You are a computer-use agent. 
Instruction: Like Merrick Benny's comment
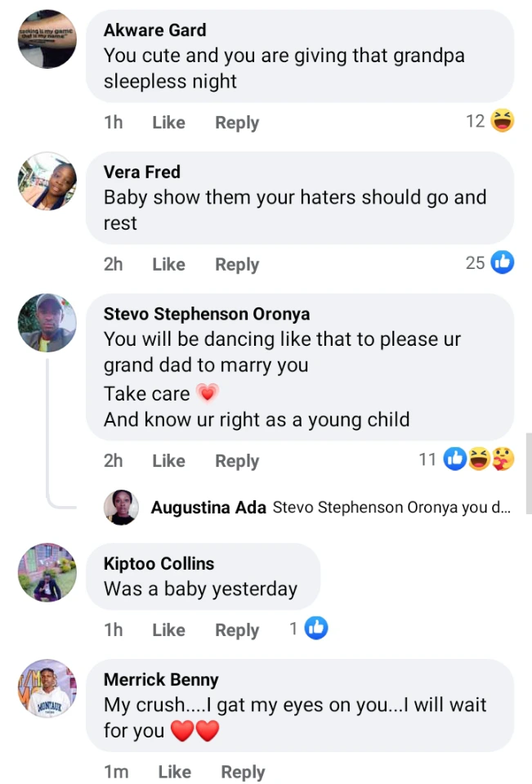pyautogui.click(x=174, y=772)
